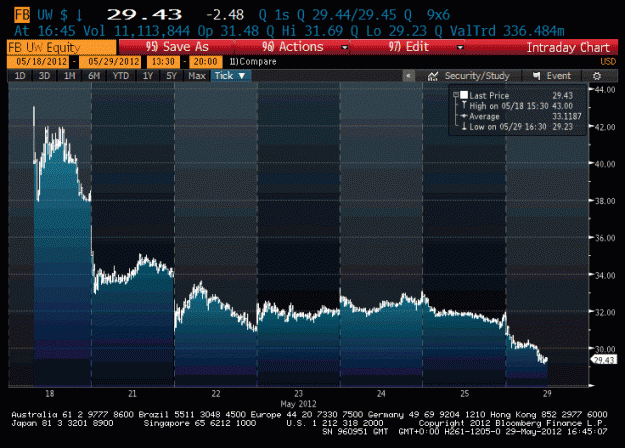Click the legend Average value 33.1187
625x448 pixels.
click(566, 116)
